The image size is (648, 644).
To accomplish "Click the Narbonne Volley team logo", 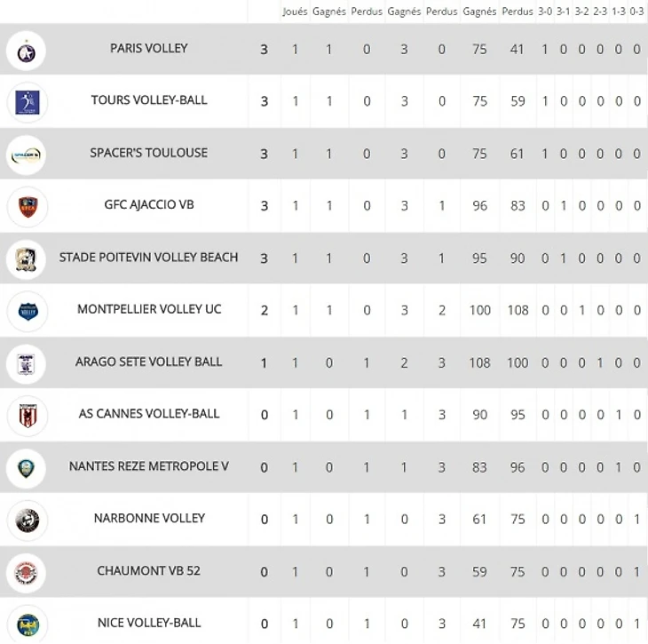I will pyautogui.click(x=27, y=520).
